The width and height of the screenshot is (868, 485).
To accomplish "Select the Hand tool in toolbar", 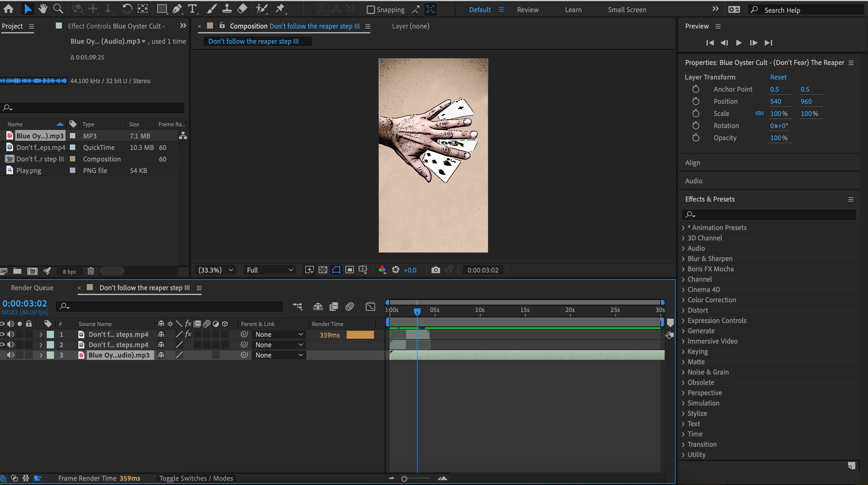I will pyautogui.click(x=43, y=9).
